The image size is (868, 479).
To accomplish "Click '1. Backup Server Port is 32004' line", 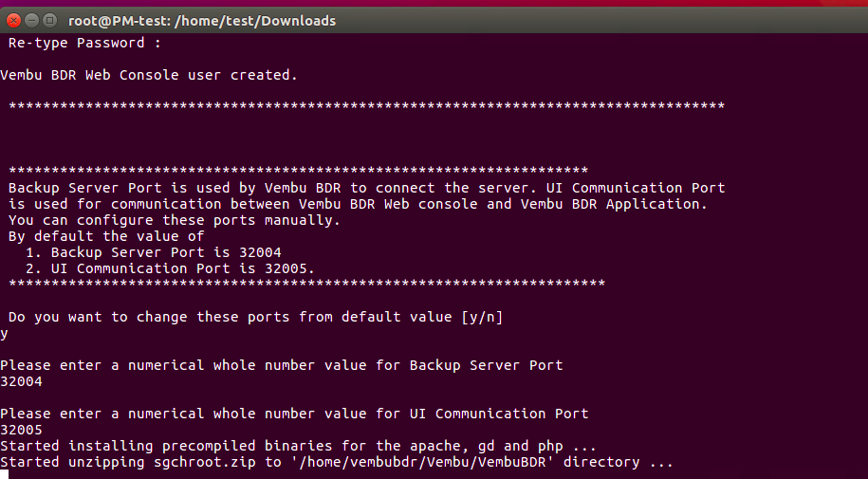I will (x=154, y=252).
